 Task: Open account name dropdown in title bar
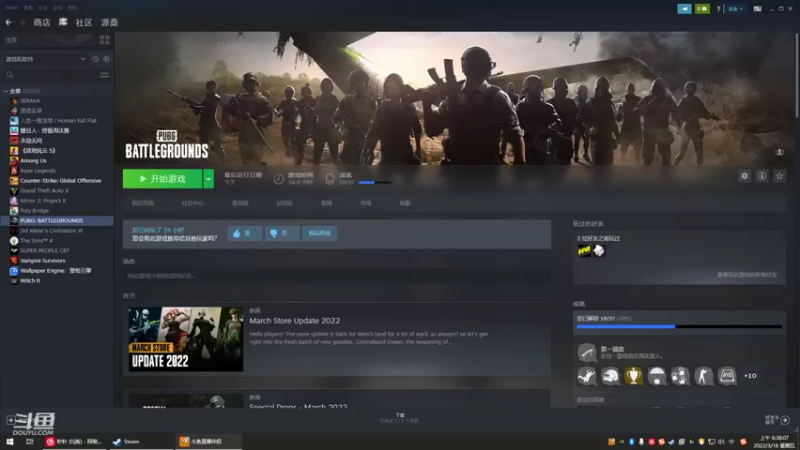[736, 9]
